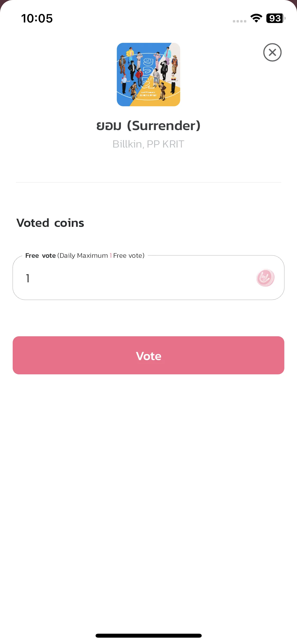This screenshot has width=297, height=644.
Task: Tap the Wi-Fi status icon
Action: point(256,18)
